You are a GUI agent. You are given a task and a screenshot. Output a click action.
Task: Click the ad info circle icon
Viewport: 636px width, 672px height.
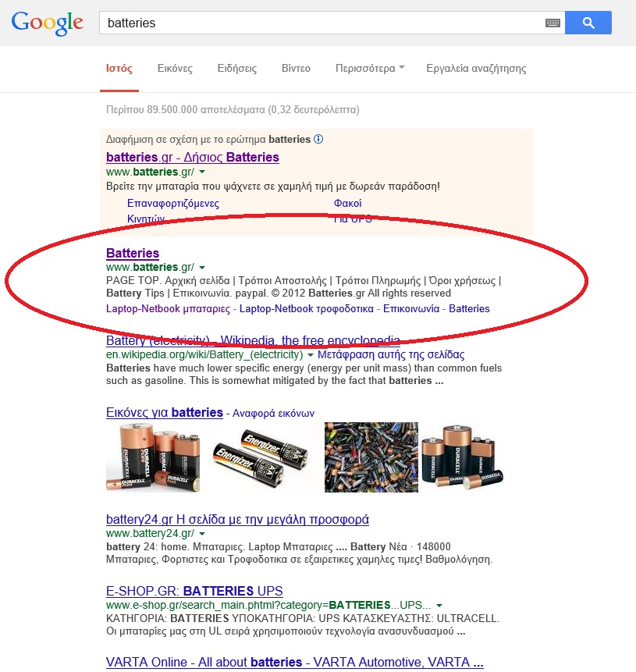318,139
